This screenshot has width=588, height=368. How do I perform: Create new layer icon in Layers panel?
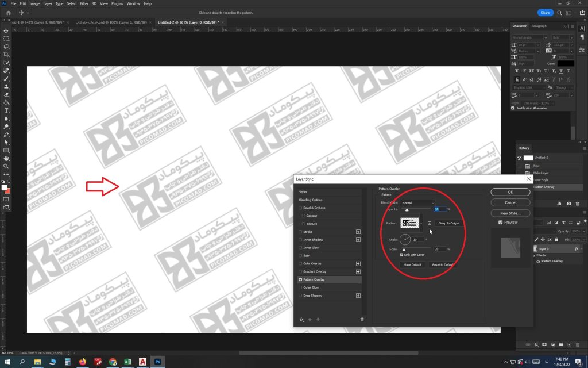[x=569, y=344]
